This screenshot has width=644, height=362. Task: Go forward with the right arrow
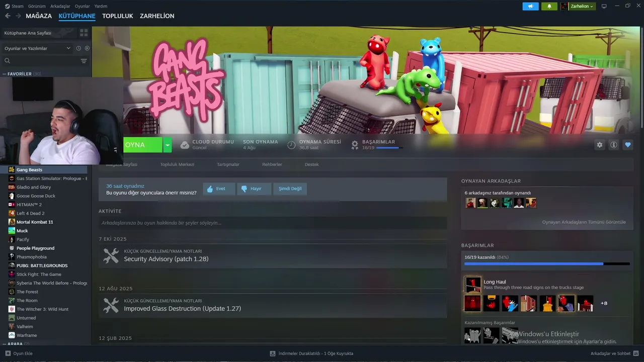18,16
